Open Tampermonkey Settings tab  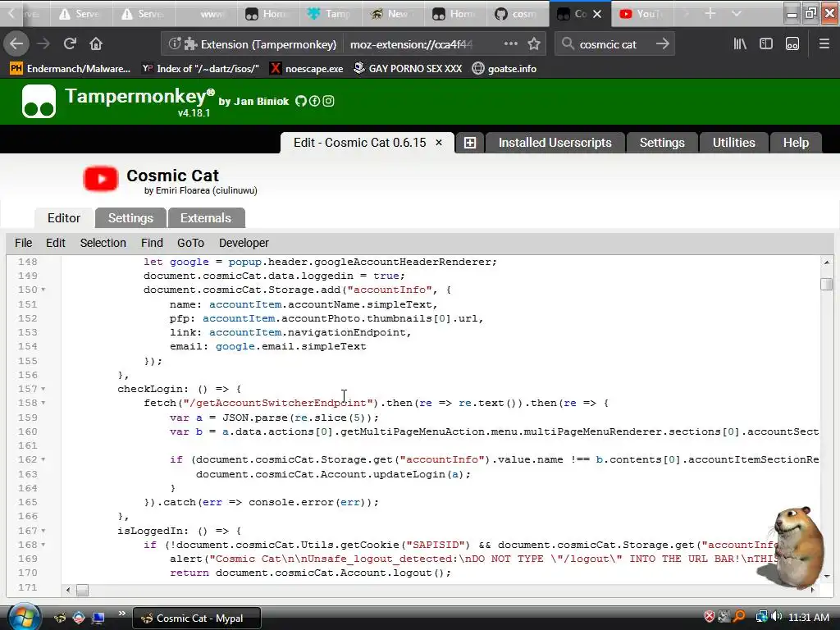pos(662,143)
